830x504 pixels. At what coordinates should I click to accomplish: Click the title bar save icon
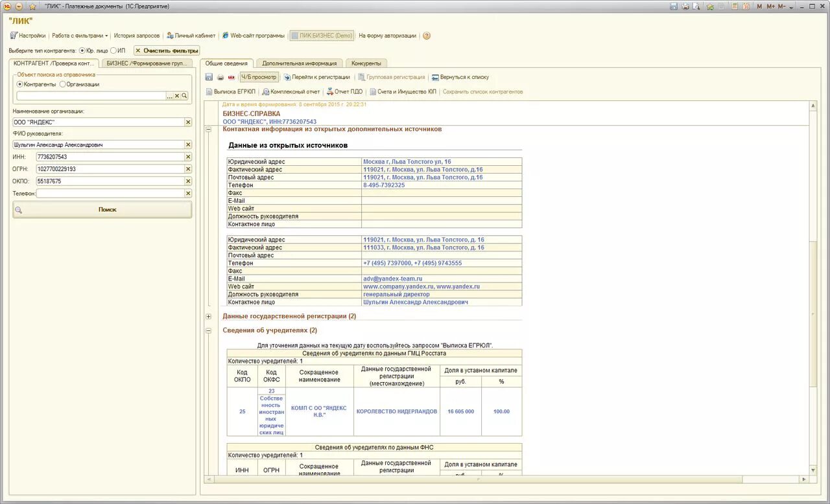pyautogui.click(x=674, y=6)
